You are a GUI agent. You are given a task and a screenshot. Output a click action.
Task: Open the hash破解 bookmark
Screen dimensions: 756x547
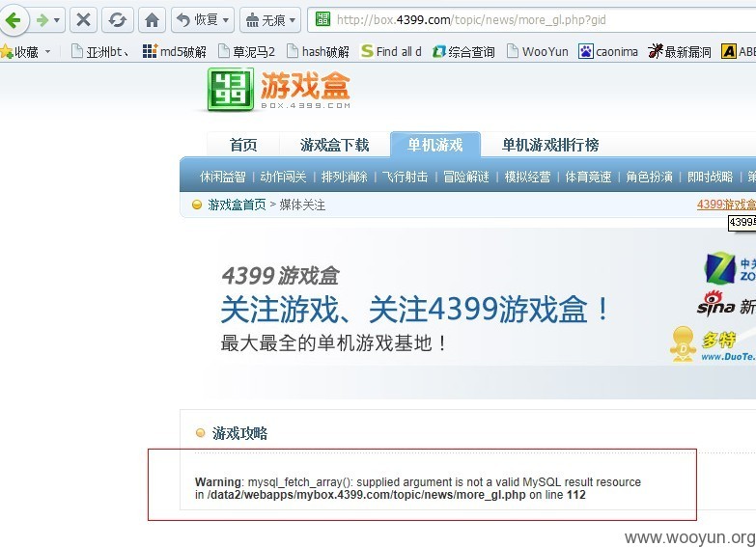[x=318, y=51]
